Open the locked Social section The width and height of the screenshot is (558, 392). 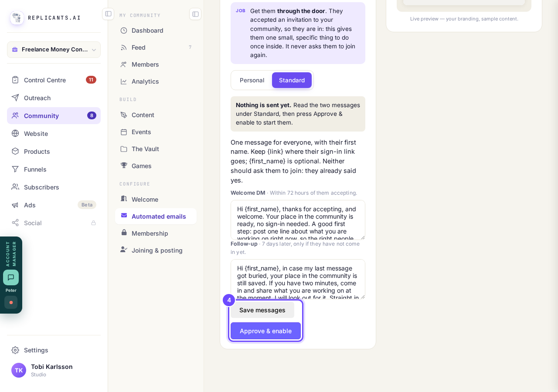[54, 223]
